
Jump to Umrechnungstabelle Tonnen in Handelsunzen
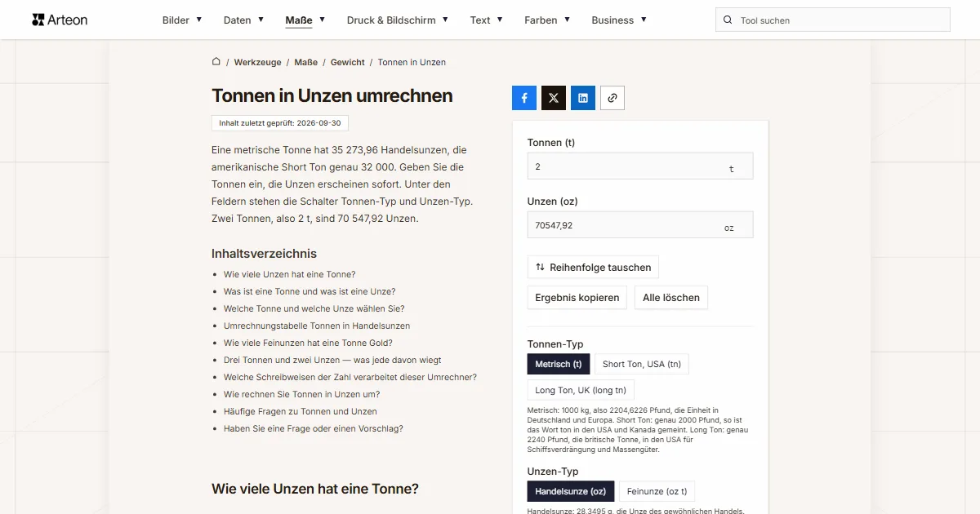317,326
